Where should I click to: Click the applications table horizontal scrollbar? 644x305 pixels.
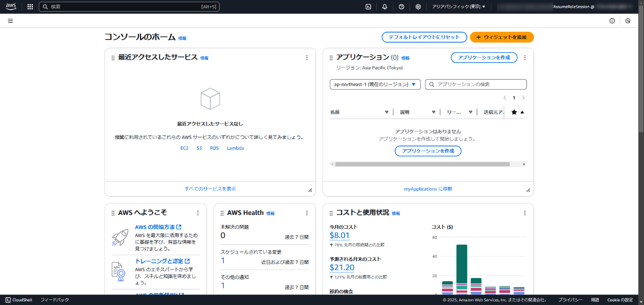[x=422, y=164]
